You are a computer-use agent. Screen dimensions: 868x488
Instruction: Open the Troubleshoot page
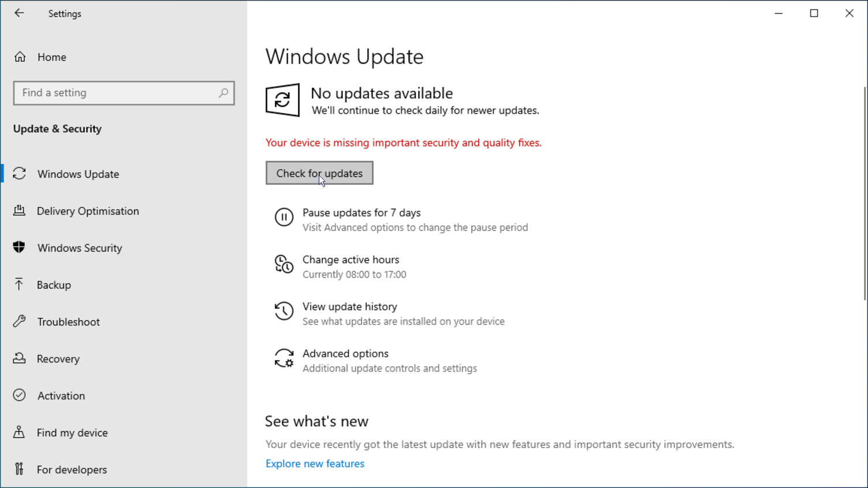[68, 322]
